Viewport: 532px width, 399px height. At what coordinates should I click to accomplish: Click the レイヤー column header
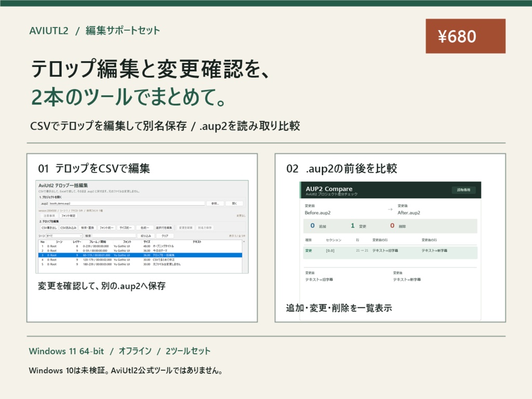77,242
